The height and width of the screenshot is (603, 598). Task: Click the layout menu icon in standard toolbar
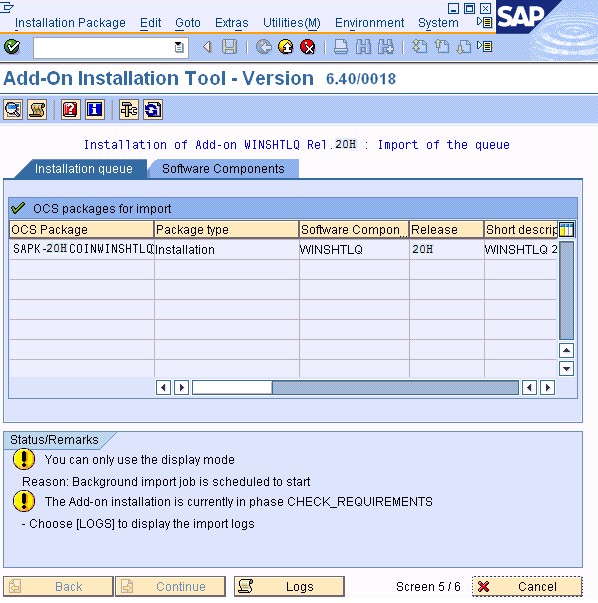tap(485, 47)
